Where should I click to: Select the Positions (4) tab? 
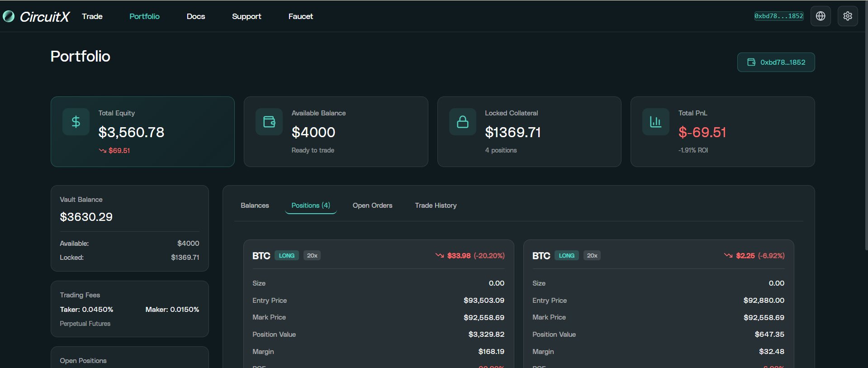pyautogui.click(x=311, y=206)
